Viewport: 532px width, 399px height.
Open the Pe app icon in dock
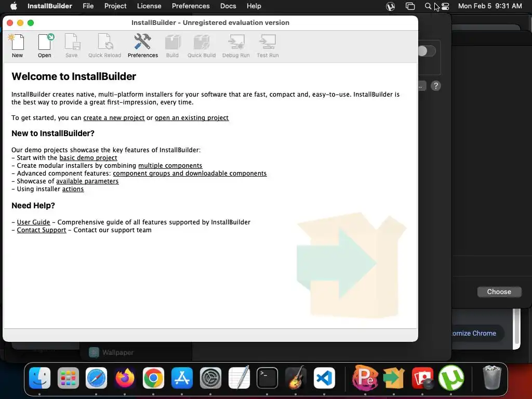point(365,378)
